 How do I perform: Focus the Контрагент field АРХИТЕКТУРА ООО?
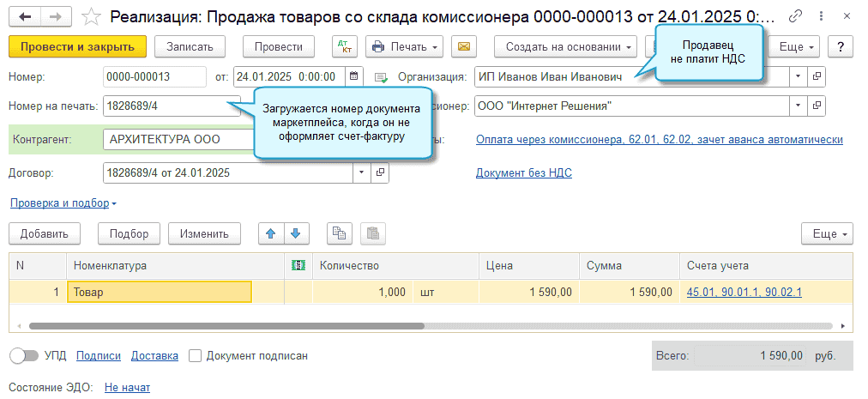coord(178,140)
